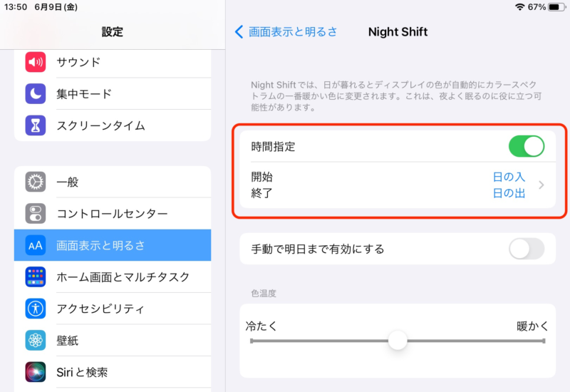This screenshot has width=570, height=392.
Task: Tap the Wallpaper (壁紙) flower icon
Action: coord(36,340)
